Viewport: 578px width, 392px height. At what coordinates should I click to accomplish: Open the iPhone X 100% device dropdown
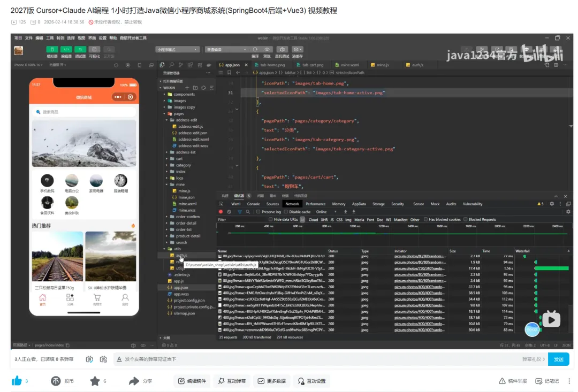point(28,65)
